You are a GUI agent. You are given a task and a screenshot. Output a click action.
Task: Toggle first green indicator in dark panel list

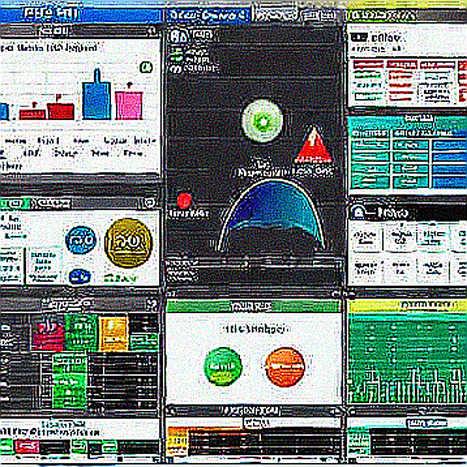(176, 51)
